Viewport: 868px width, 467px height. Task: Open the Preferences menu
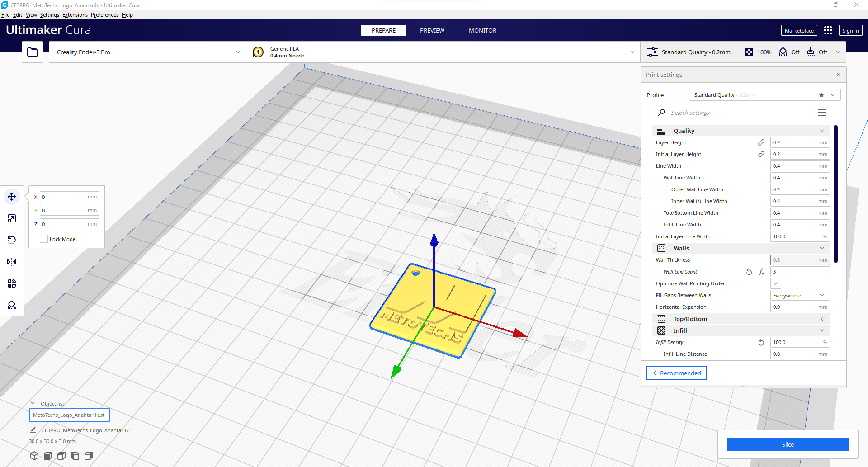[x=104, y=14]
